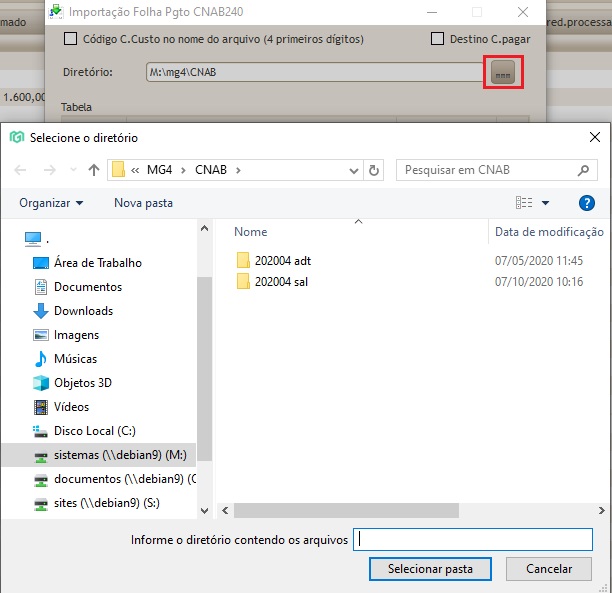Viewport: 612px width, 593px height.
Task: Click the Selecionar pasta button
Action: click(430, 568)
